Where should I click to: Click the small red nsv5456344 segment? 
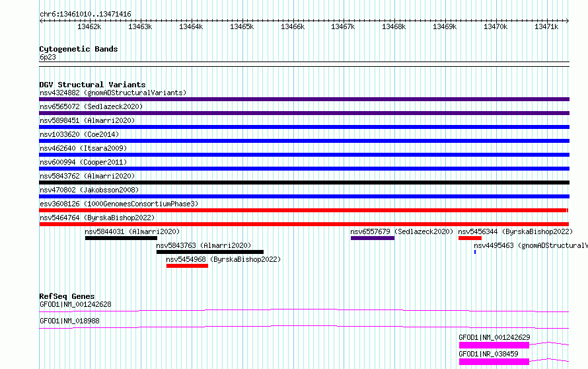pos(470,238)
